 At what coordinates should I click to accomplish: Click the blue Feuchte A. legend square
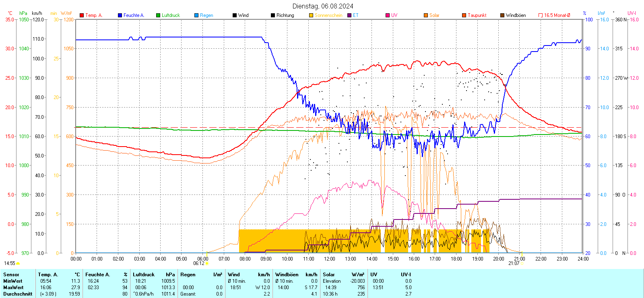120,15
